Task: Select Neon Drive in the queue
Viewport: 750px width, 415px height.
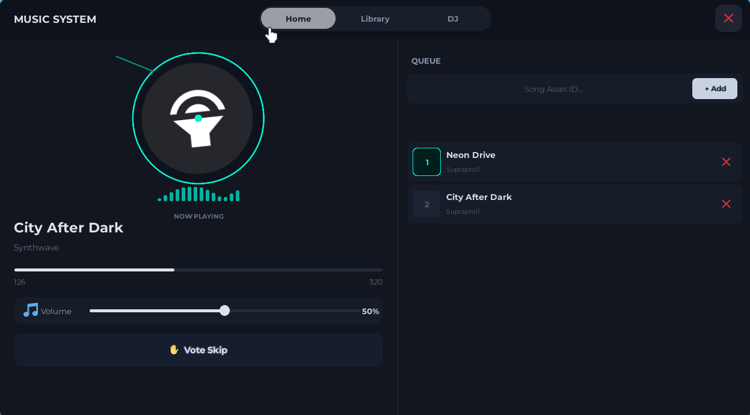Action: [x=574, y=162]
